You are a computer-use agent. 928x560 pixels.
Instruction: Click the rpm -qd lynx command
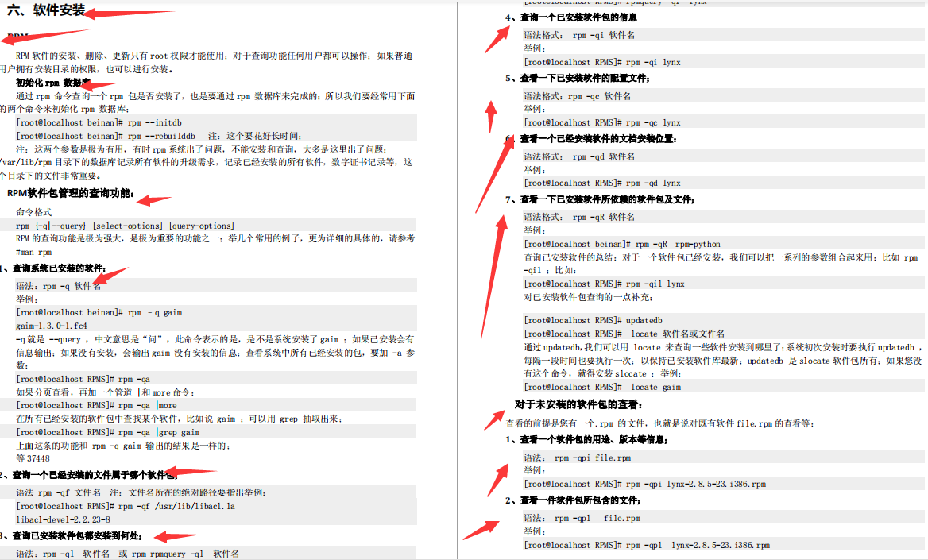coord(602,183)
